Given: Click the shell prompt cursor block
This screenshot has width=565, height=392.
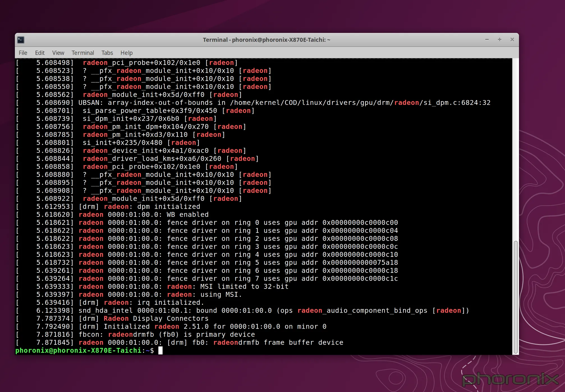Looking at the screenshot, I should pos(160,351).
